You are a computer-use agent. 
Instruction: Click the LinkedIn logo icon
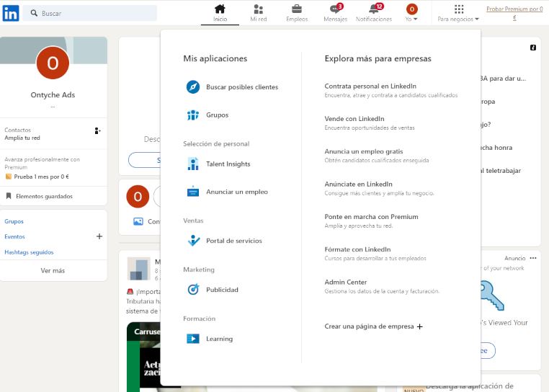point(10,13)
